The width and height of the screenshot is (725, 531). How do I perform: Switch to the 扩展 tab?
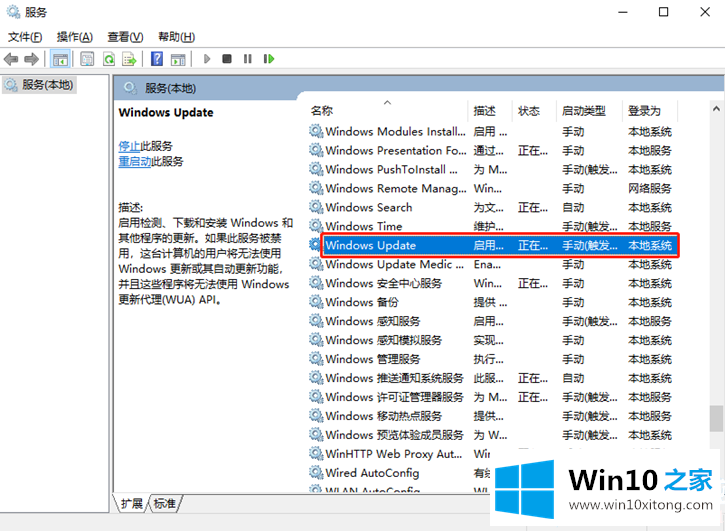tap(132, 504)
